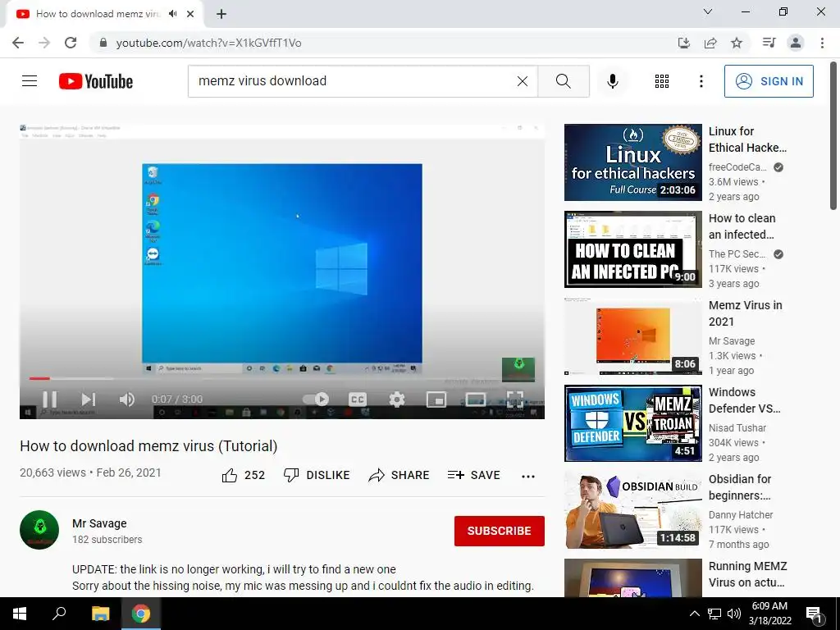
Task: Mute the video volume
Action: [x=127, y=399]
